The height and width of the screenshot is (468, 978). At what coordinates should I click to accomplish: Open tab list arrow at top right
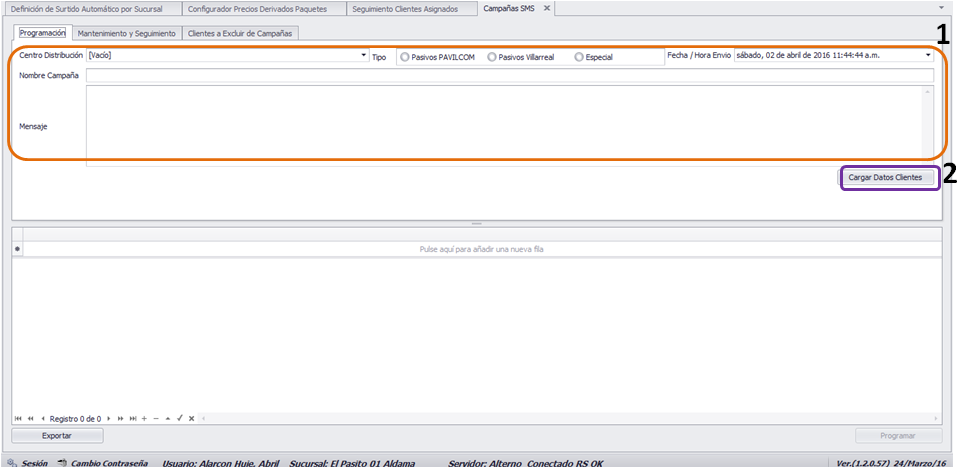[941, 7]
